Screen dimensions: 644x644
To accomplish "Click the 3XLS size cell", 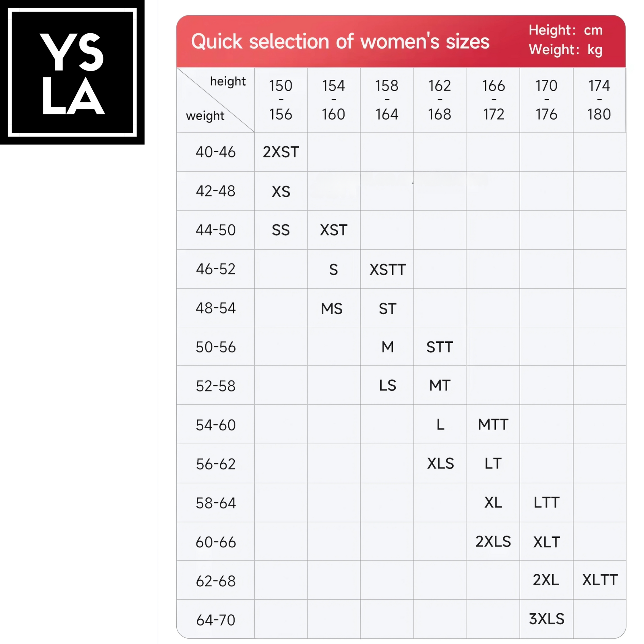I will 547,619.
